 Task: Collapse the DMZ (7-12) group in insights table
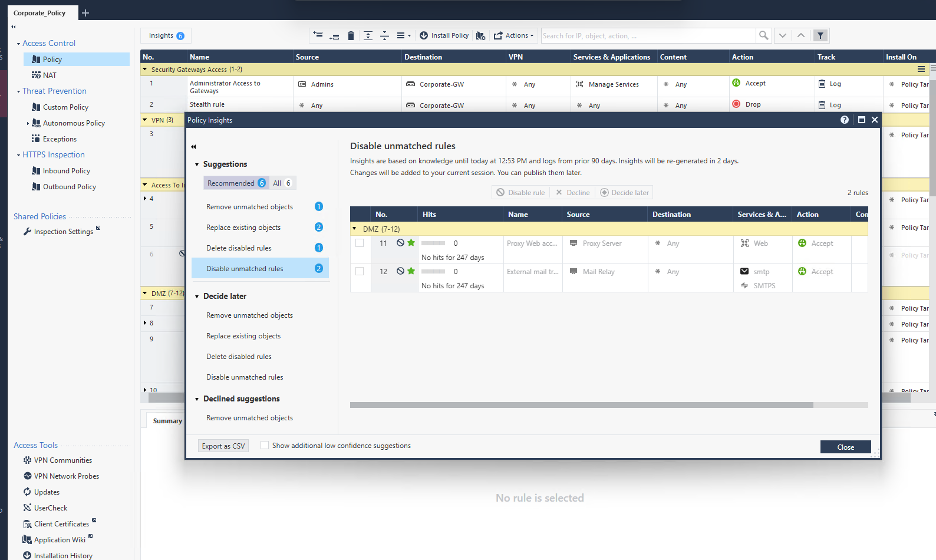[354, 229]
